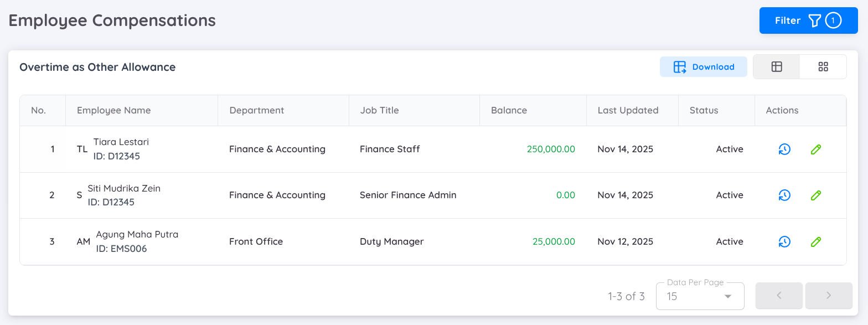The height and width of the screenshot is (325, 868).
Task: Click the history icon for Agung Maha Putra
Action: (x=784, y=241)
